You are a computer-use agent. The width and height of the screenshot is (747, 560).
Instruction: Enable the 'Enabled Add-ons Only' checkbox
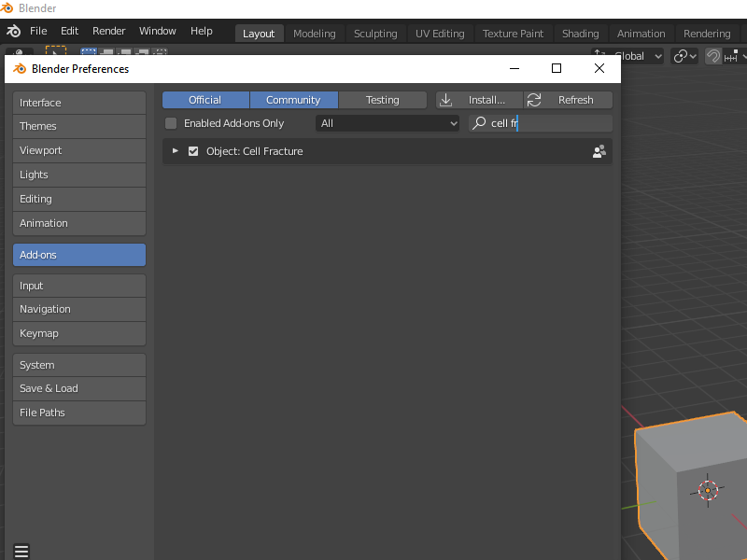tap(171, 123)
